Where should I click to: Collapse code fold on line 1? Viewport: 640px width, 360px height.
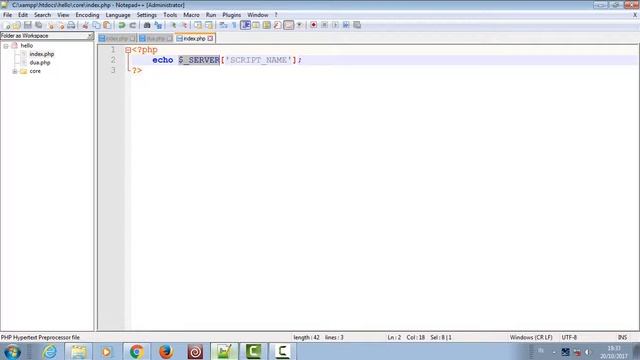click(128, 50)
